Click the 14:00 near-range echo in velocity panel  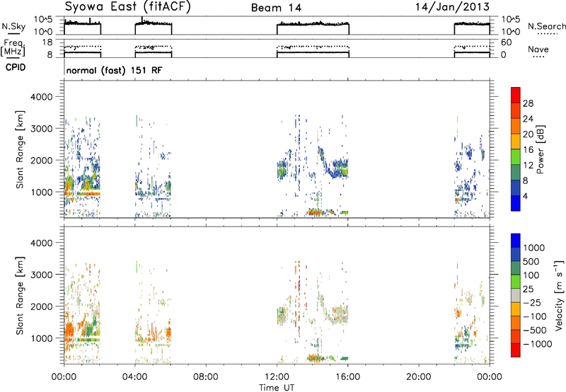tap(316, 359)
